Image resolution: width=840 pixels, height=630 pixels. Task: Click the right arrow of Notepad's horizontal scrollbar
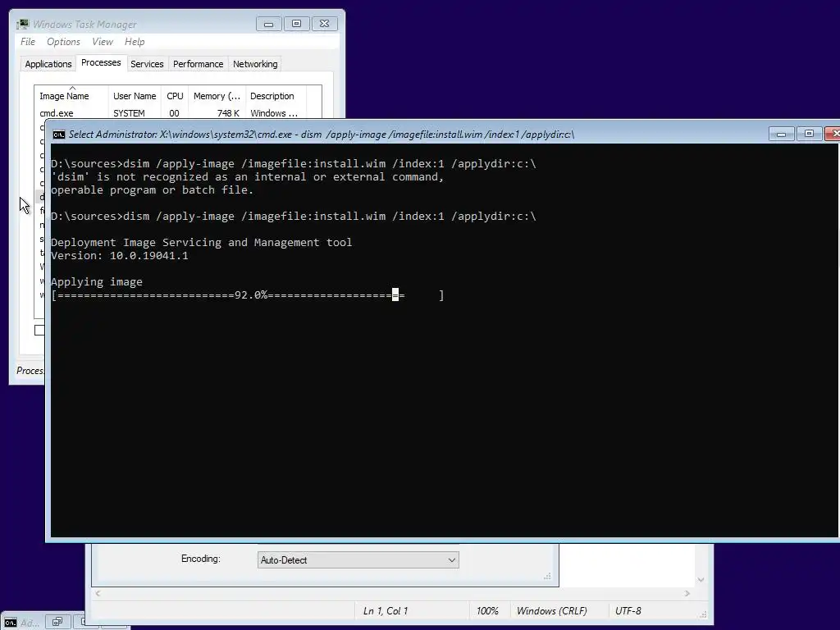click(687, 593)
